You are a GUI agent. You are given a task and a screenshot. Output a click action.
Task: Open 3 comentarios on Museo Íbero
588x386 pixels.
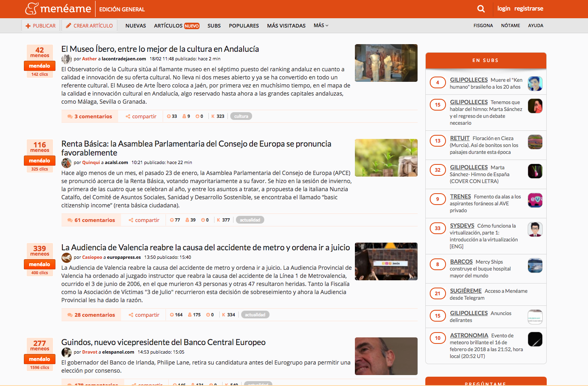click(x=90, y=116)
